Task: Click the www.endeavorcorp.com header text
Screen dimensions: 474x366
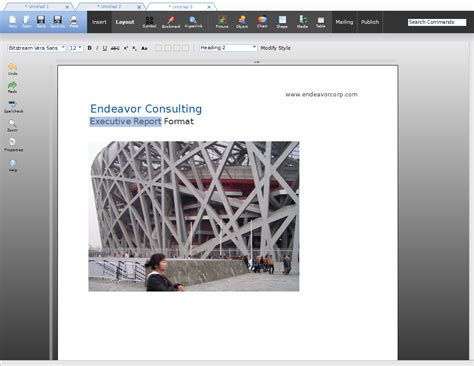Action: click(321, 94)
